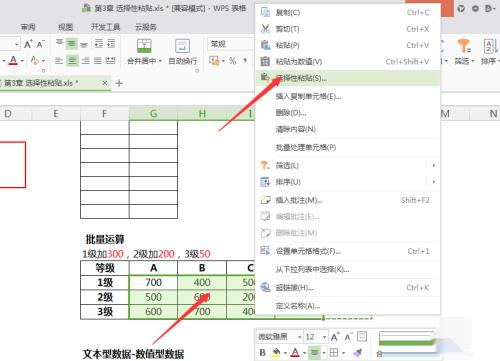
Task: Click the percent style icon
Action: (233, 61)
